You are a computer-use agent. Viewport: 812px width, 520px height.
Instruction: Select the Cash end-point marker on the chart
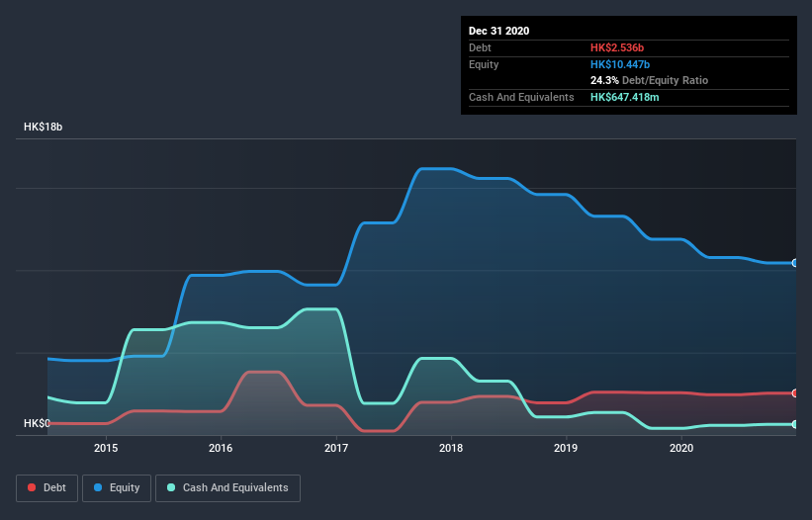(x=795, y=424)
